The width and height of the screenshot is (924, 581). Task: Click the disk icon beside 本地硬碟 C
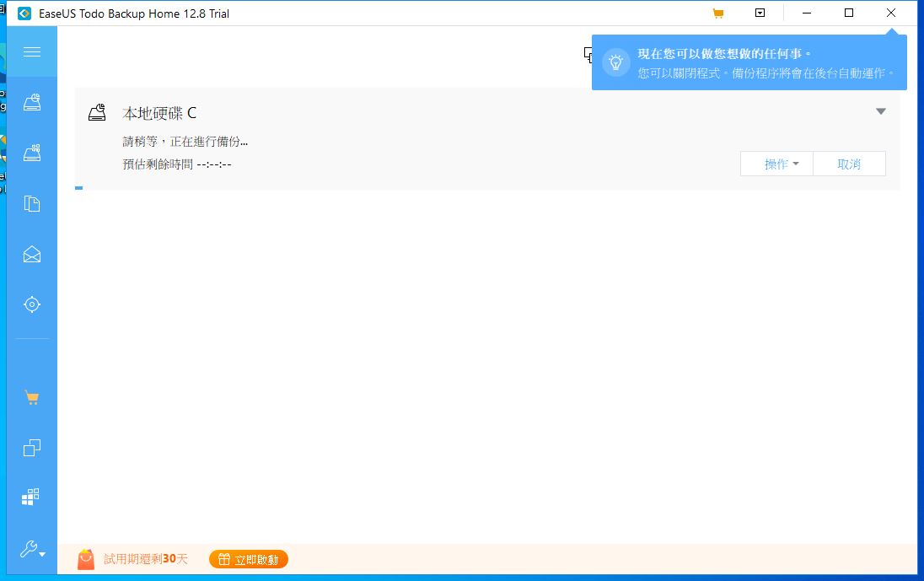[97, 112]
